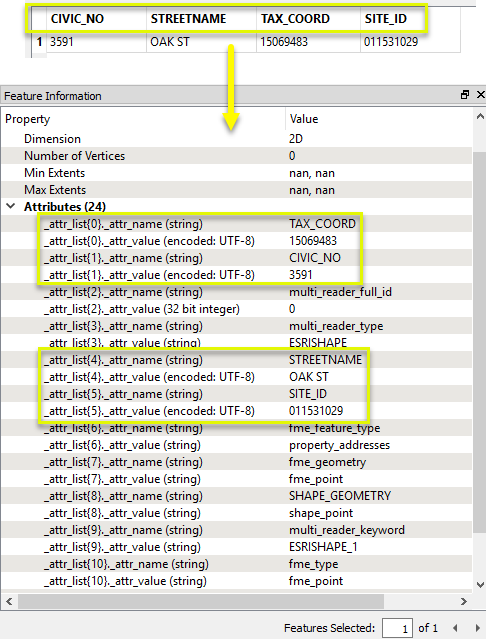Click the vertical scrollbar thumb

480,342
